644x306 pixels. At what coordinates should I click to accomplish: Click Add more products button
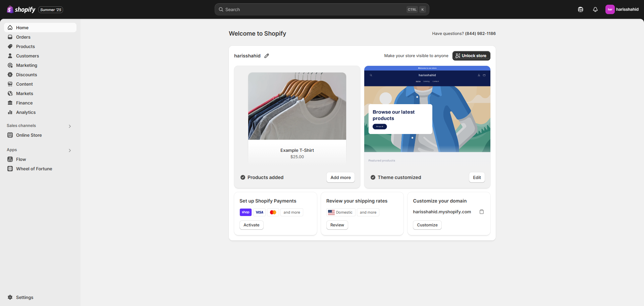click(x=340, y=177)
